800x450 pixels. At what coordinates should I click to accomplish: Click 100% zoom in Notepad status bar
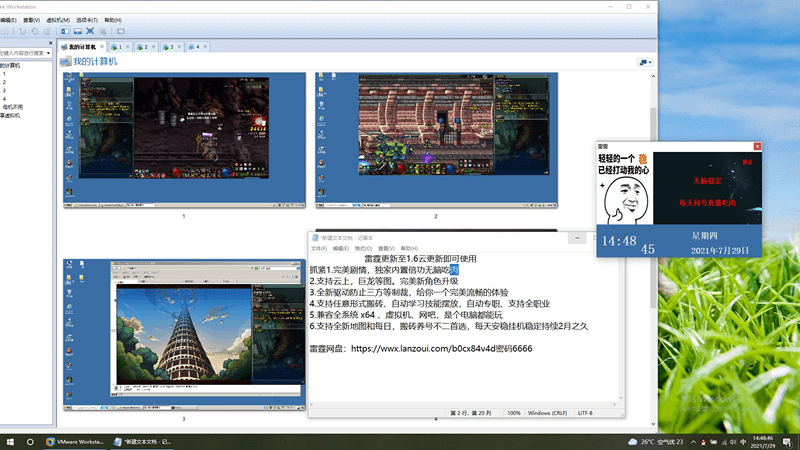click(514, 413)
